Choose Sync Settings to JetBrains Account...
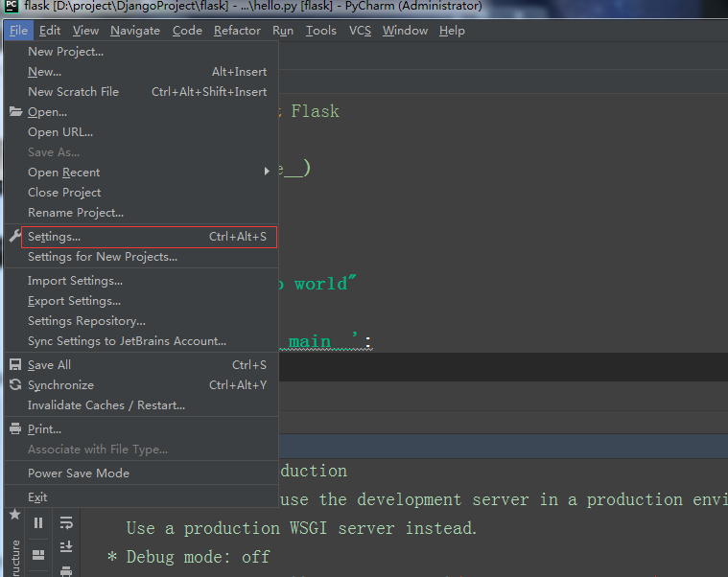Viewport: 728px width, 577px height. (x=141, y=341)
